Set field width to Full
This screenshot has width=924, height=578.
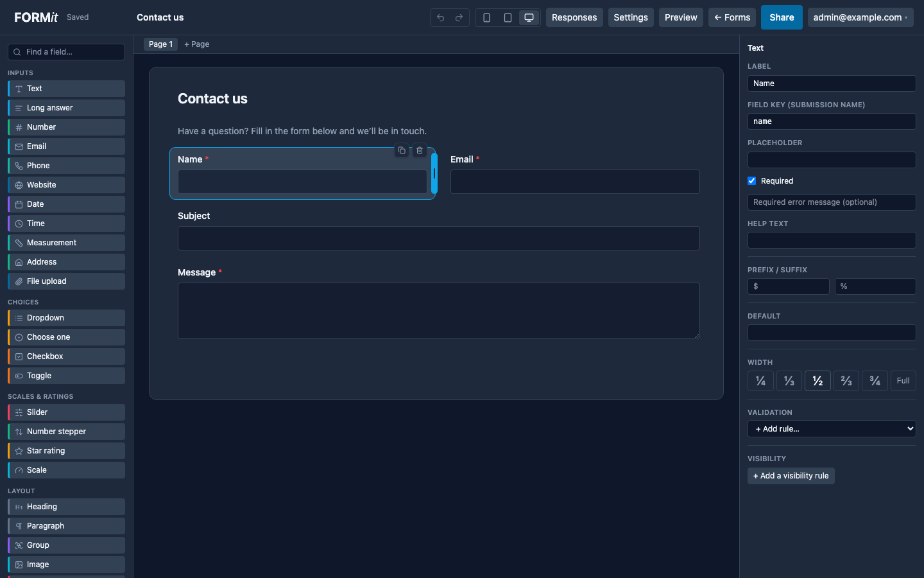(x=903, y=381)
